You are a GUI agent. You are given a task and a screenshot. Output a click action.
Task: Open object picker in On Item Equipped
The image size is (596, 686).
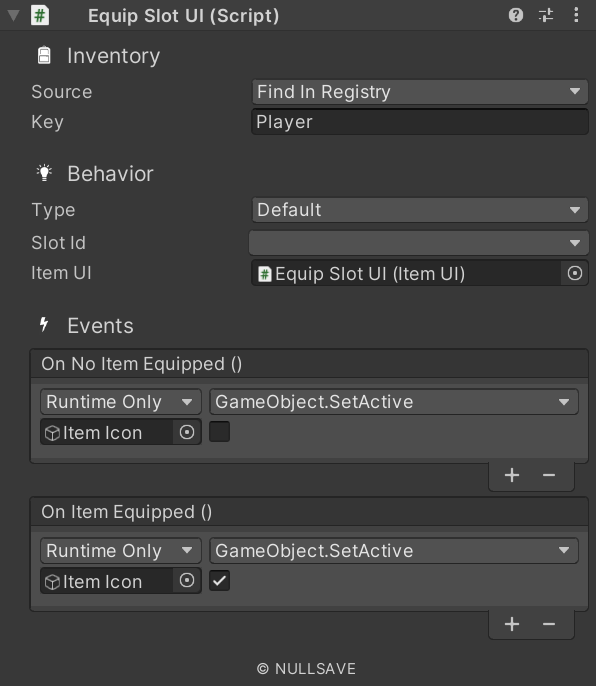click(x=187, y=581)
